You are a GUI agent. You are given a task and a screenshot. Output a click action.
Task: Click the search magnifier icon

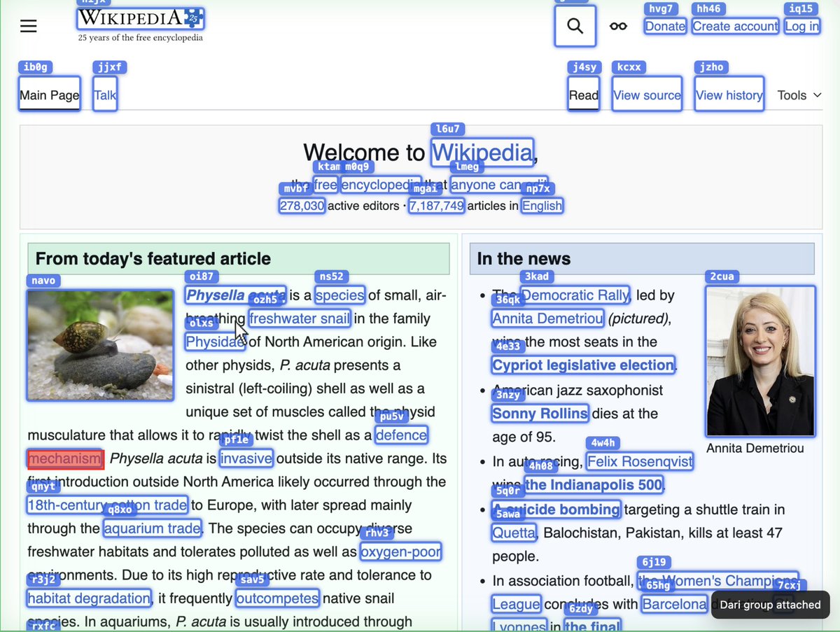575,27
